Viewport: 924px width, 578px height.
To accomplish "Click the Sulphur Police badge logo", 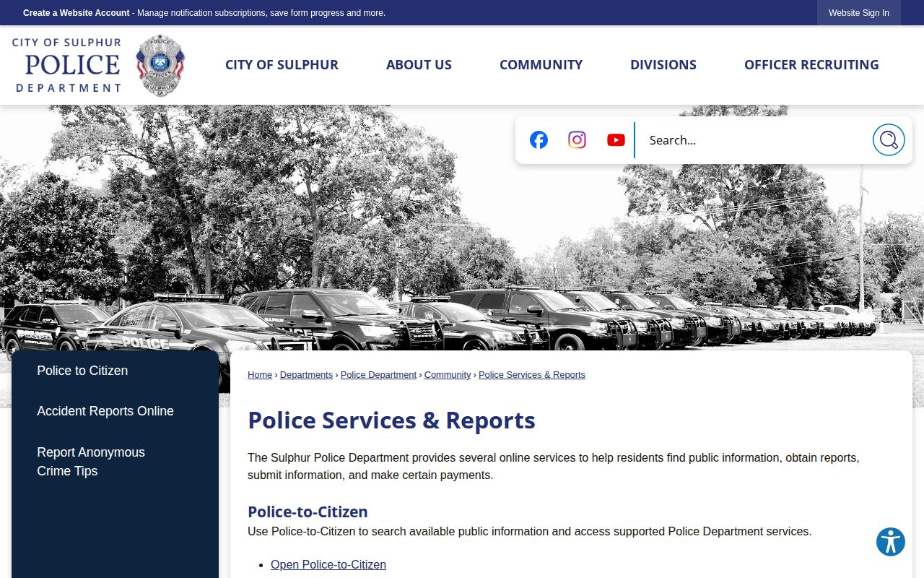I will click(x=160, y=65).
